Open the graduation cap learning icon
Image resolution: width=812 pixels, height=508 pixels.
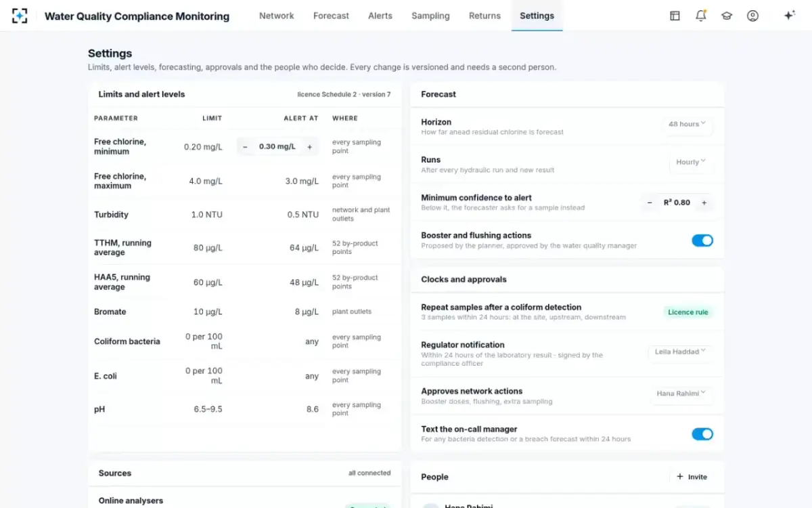(x=727, y=16)
